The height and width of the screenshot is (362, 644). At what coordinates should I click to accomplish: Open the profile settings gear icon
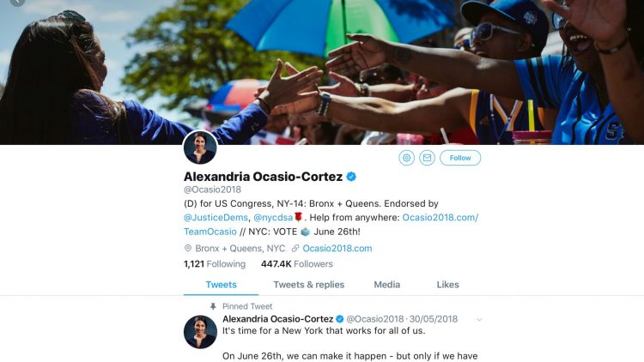pyautogui.click(x=406, y=158)
